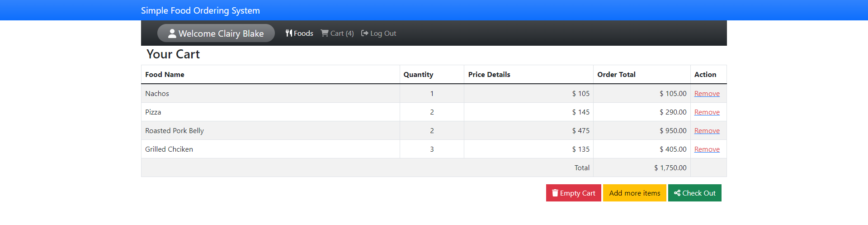Click the Order Total column header

(x=616, y=74)
